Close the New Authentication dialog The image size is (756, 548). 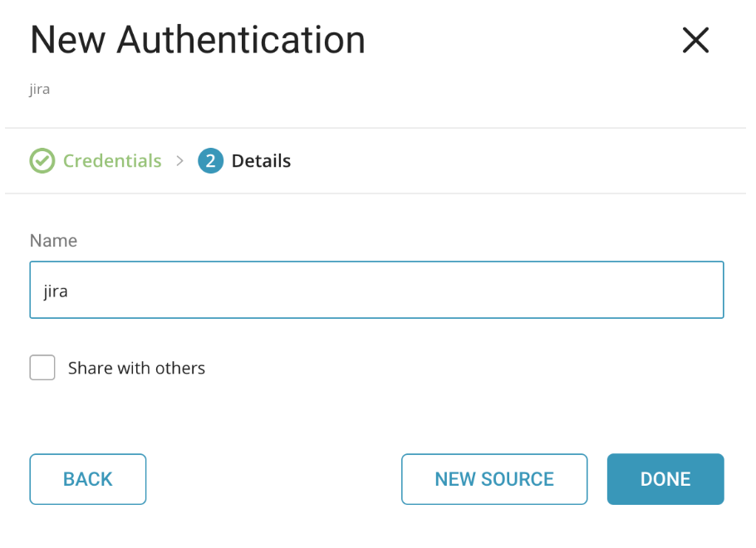click(x=695, y=40)
